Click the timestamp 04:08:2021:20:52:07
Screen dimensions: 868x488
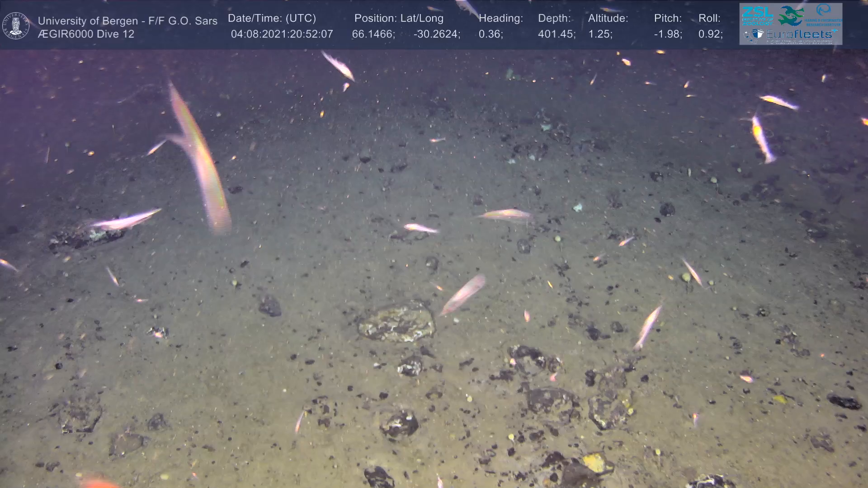(x=282, y=34)
